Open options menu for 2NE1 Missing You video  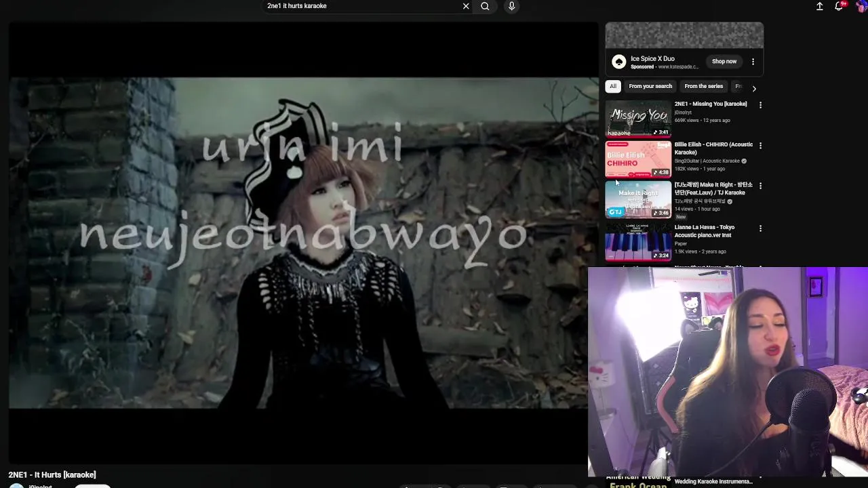pos(760,105)
